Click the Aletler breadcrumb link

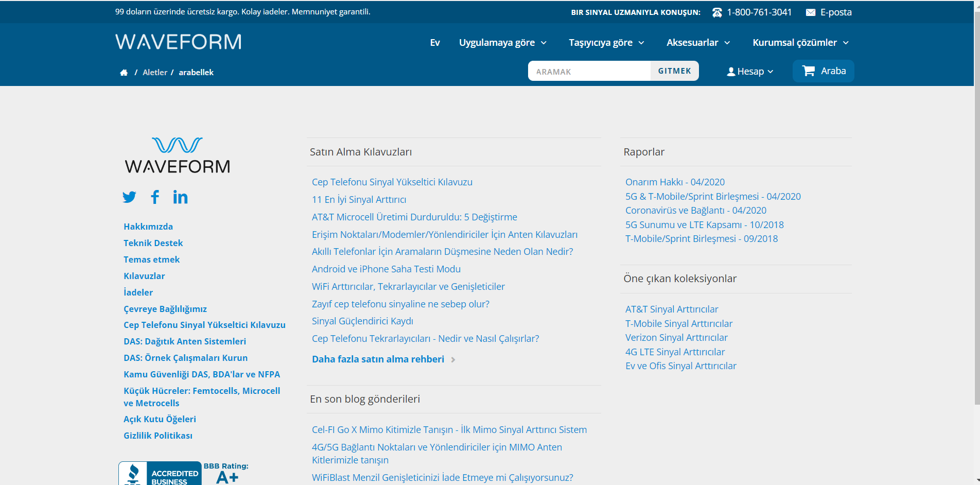155,73
